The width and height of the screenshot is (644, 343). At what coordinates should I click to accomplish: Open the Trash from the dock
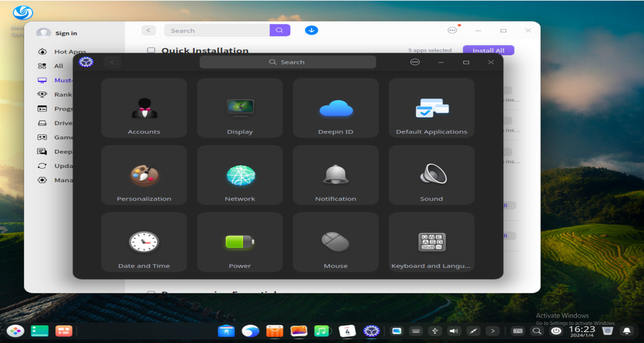(x=607, y=331)
